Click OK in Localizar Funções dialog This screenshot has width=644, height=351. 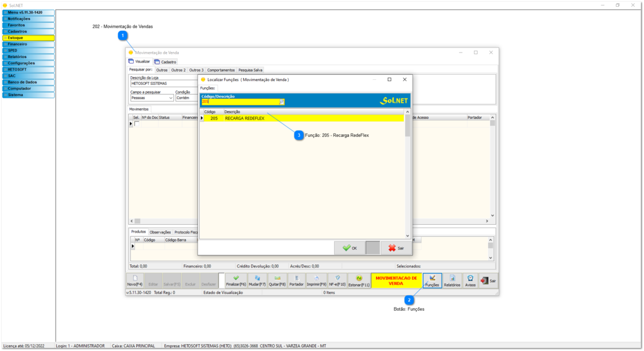tap(350, 248)
